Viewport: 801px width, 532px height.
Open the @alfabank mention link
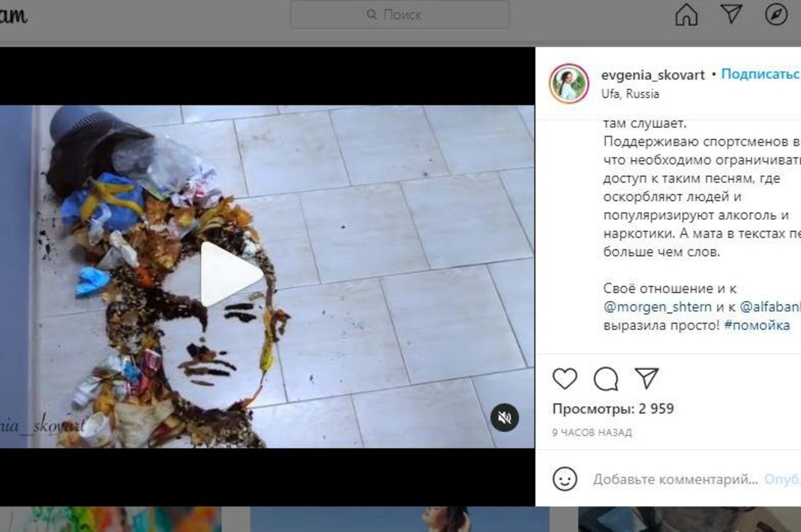coord(770,307)
